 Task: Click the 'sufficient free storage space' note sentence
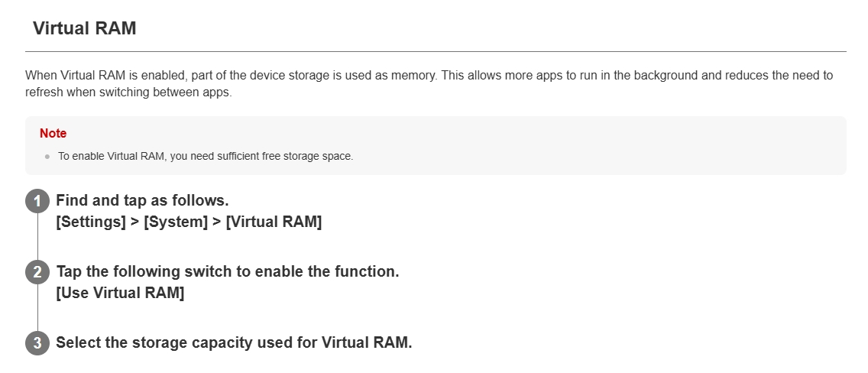pos(206,157)
